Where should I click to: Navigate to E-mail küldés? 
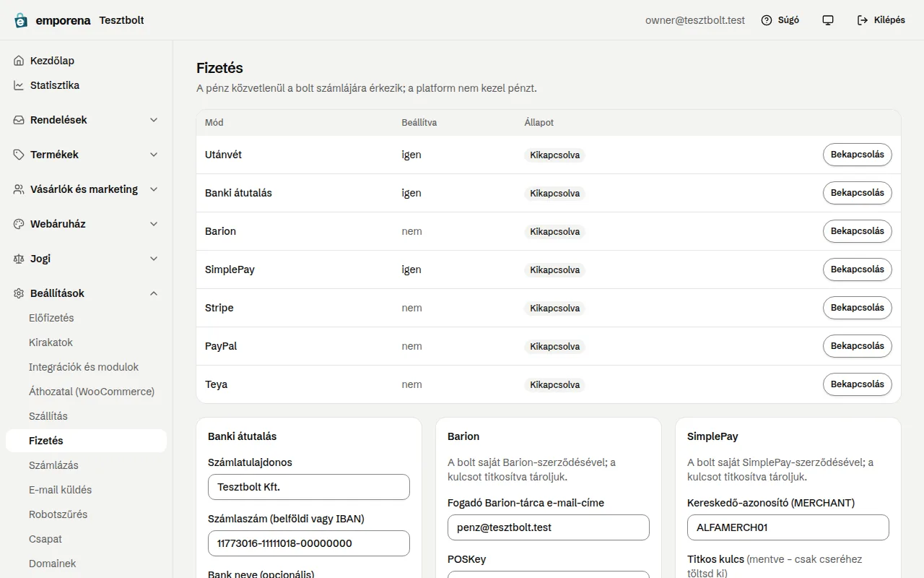[x=86, y=490]
